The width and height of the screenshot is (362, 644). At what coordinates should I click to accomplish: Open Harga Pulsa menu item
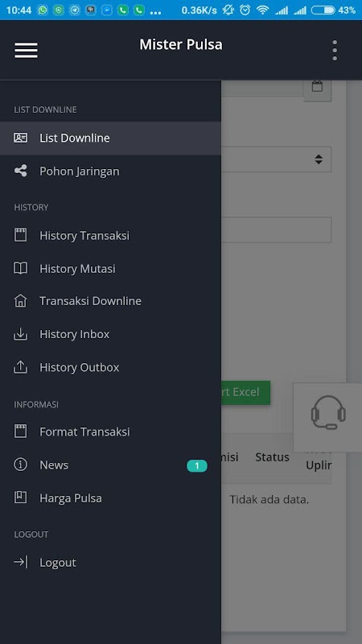click(110, 498)
